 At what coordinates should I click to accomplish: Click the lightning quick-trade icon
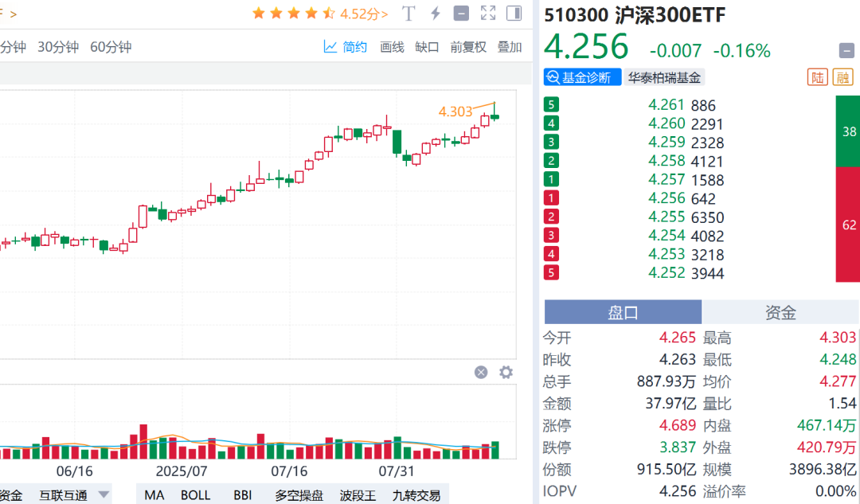click(434, 14)
